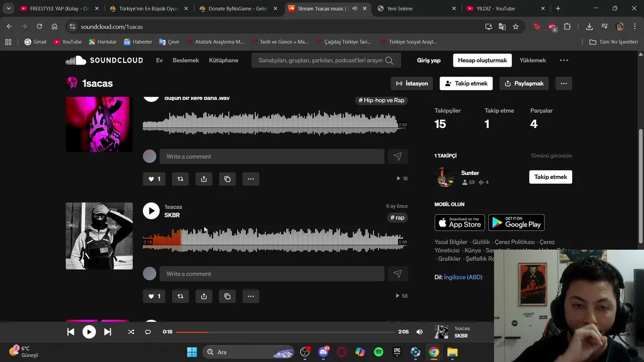Follow 1sacas with Takip etmek
The height and width of the screenshot is (362, 644).
466,83
